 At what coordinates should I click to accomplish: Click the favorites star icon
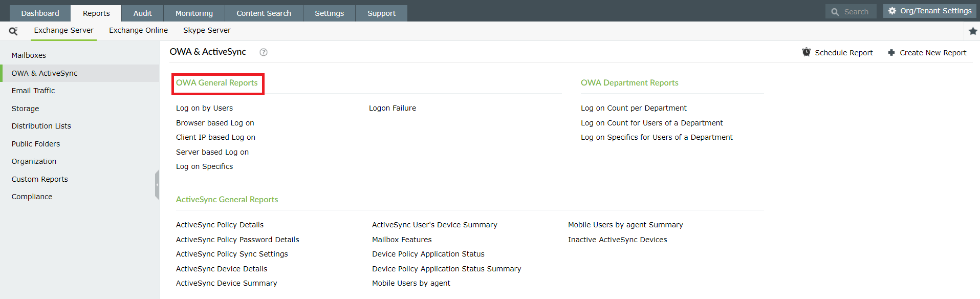973,31
